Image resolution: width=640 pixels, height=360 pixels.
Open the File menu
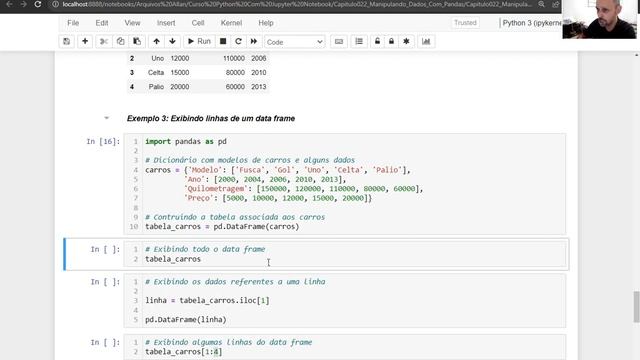[73, 23]
